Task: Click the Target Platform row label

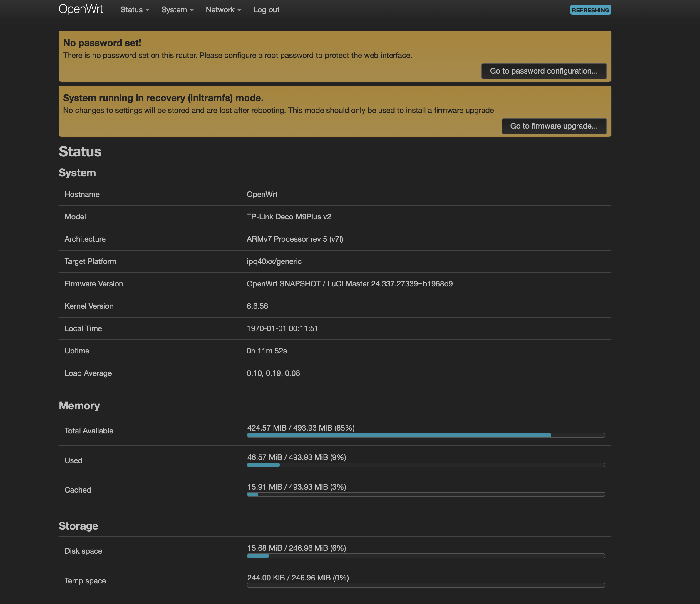Action: coord(91,261)
